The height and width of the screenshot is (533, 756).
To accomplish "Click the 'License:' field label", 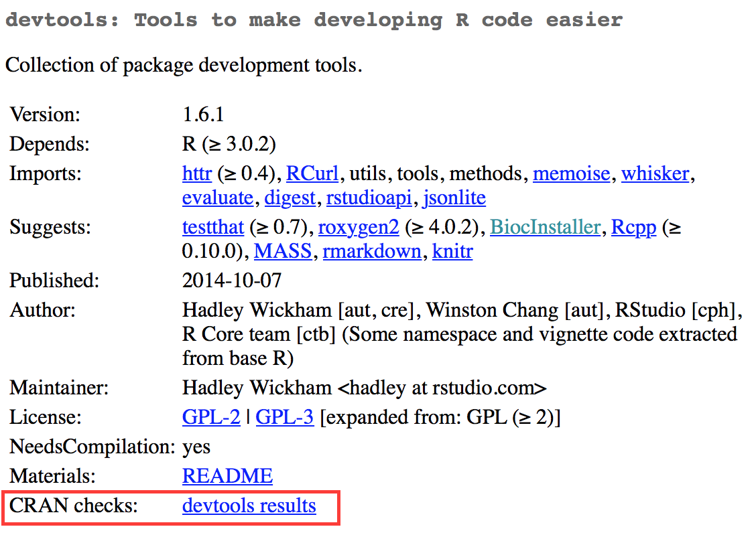I will pos(46,417).
